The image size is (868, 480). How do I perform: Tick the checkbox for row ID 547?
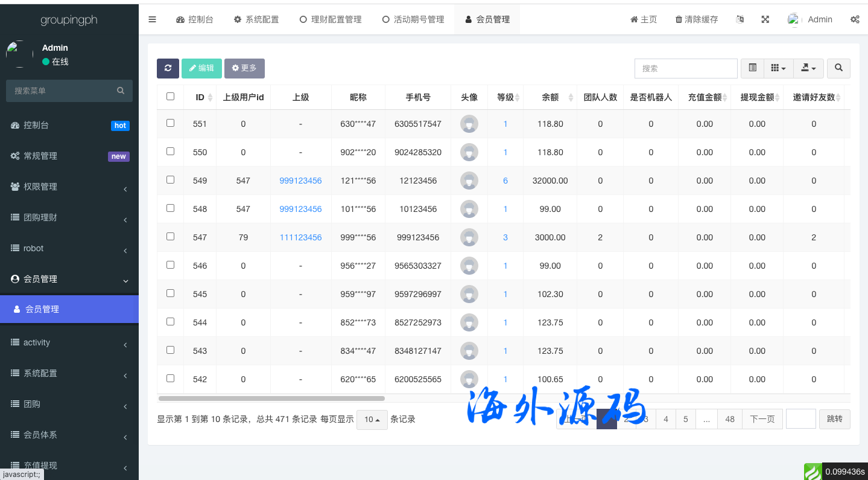click(x=170, y=237)
